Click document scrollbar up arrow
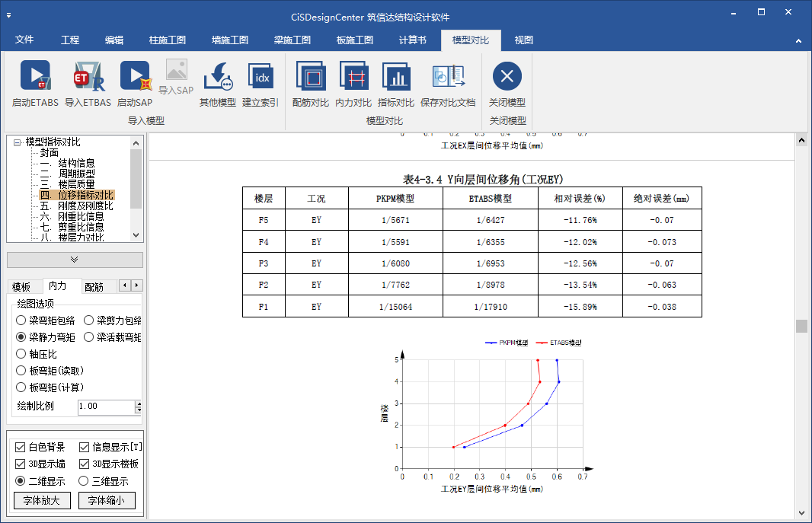 pyautogui.click(x=801, y=140)
